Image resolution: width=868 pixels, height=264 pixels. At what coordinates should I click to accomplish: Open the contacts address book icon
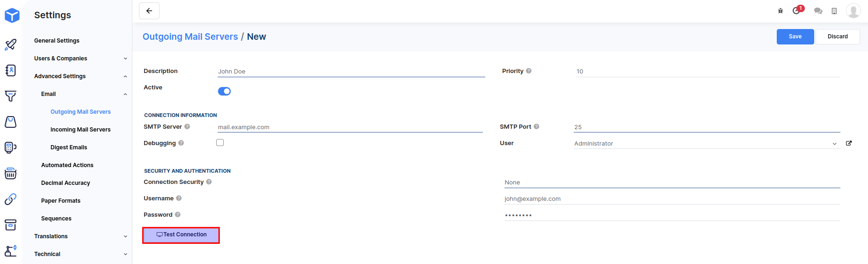11,70
